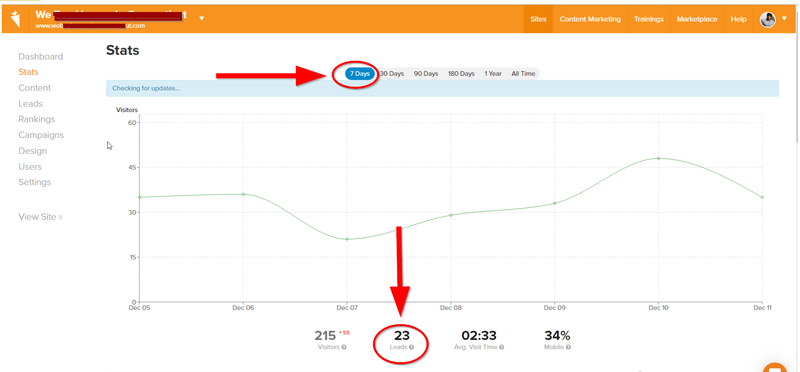
Task: Go to Leads in the sidebar
Action: tap(31, 104)
